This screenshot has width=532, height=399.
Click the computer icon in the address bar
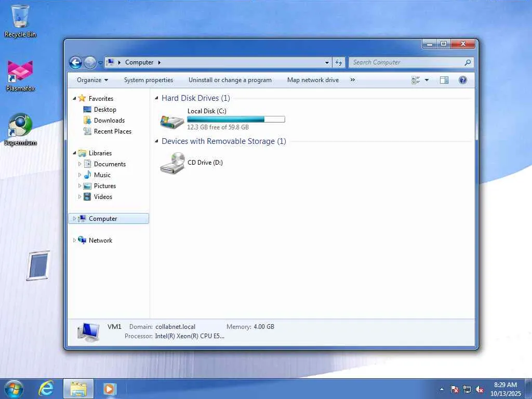tap(110, 62)
